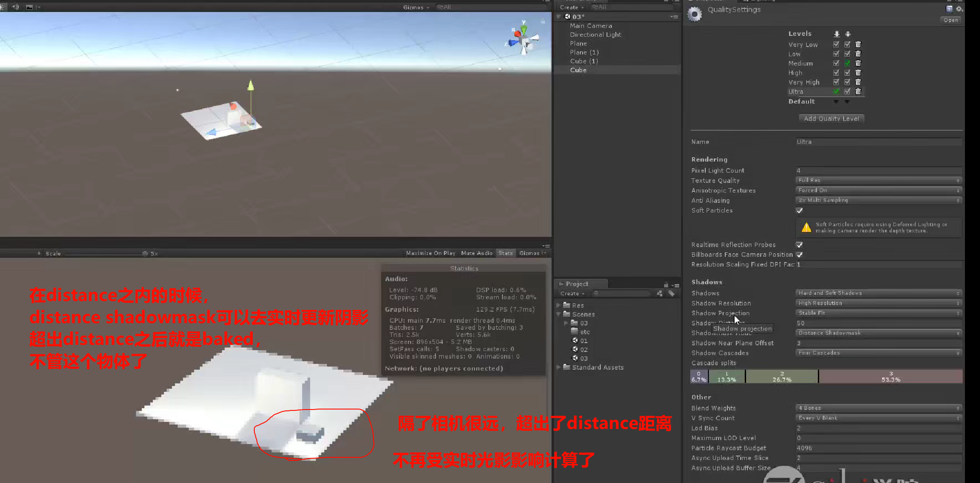Expand the Standard Assets folder
The width and height of the screenshot is (980, 483).
tap(558, 367)
